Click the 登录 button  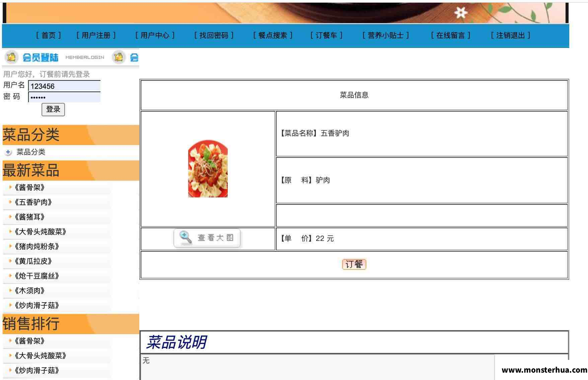pyautogui.click(x=53, y=109)
